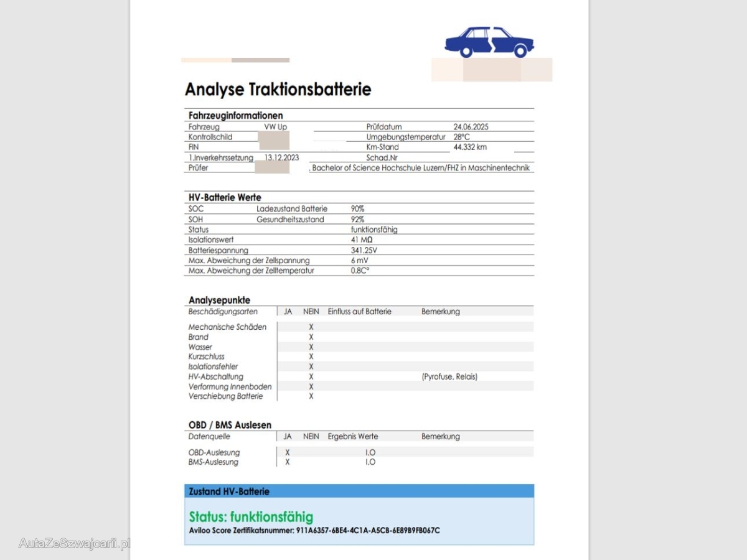Click the Aviloo Score Zertifikatsnummer line

tap(314, 531)
